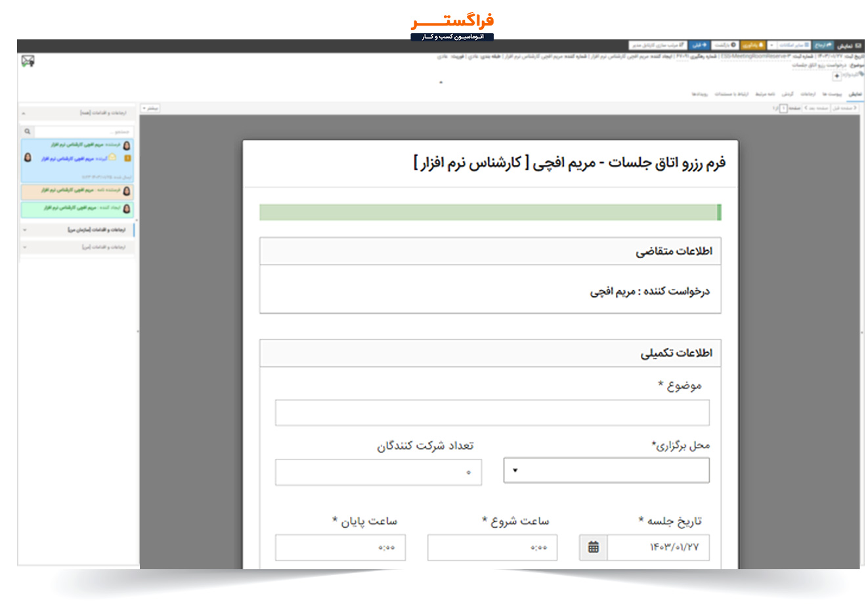Expand the ارجاعات و اقدامات [سازمان من] section
Viewport: 868px width, 604px height.
coord(24,230)
